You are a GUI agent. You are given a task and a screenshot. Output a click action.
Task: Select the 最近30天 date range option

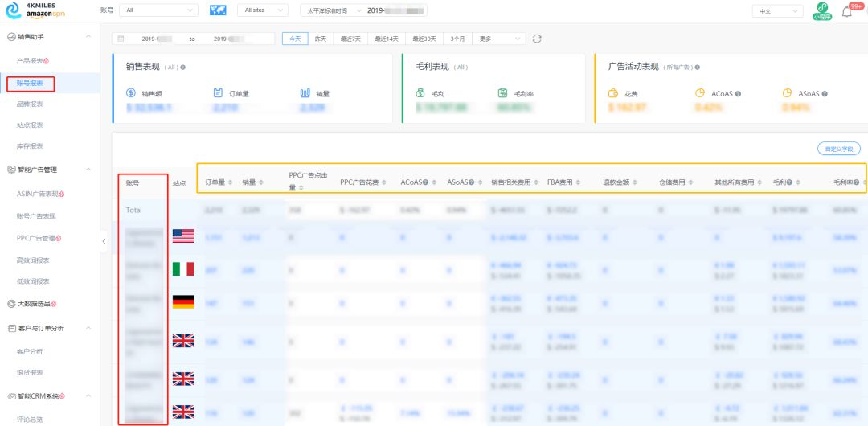(424, 39)
